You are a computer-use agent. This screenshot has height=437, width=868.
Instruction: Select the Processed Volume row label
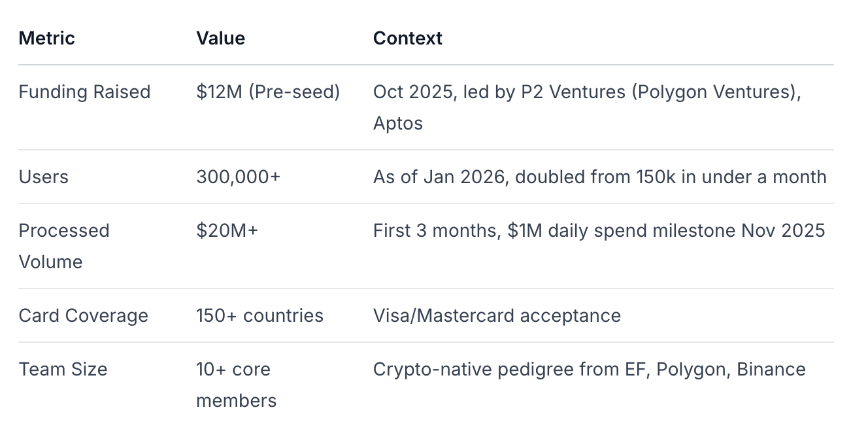click(63, 246)
